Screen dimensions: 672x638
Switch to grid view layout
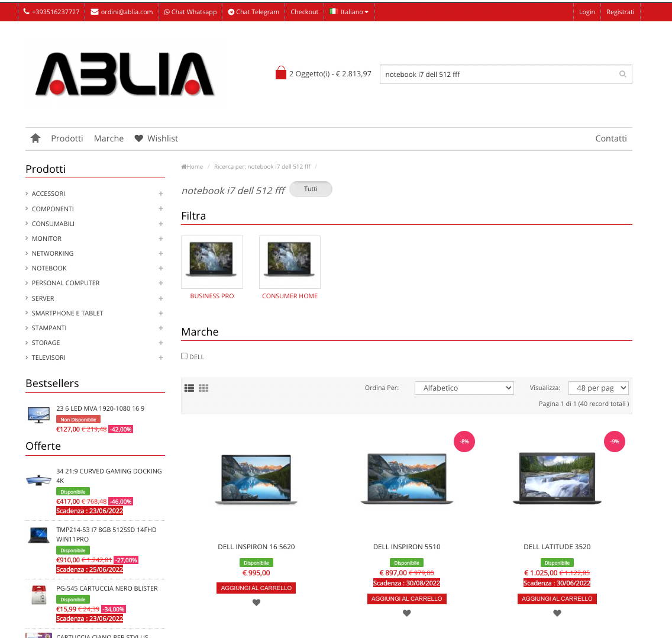[x=203, y=388]
